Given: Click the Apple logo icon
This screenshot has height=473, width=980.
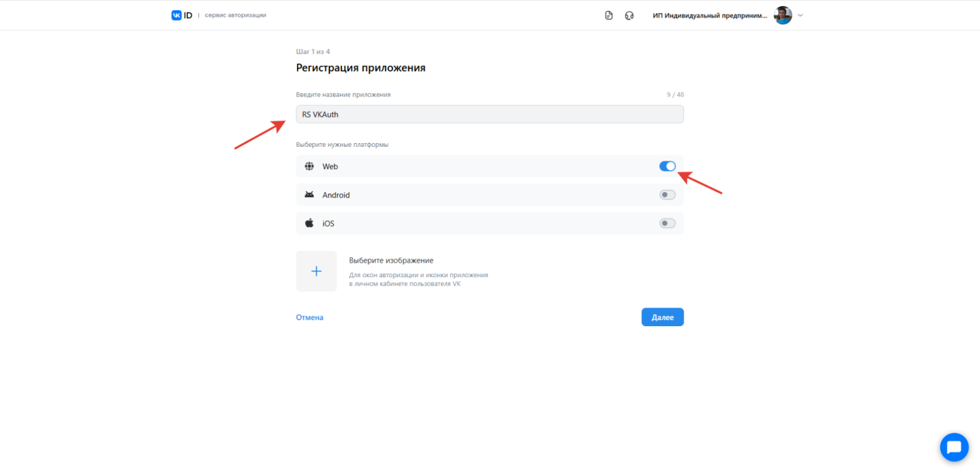Looking at the screenshot, I should point(309,223).
